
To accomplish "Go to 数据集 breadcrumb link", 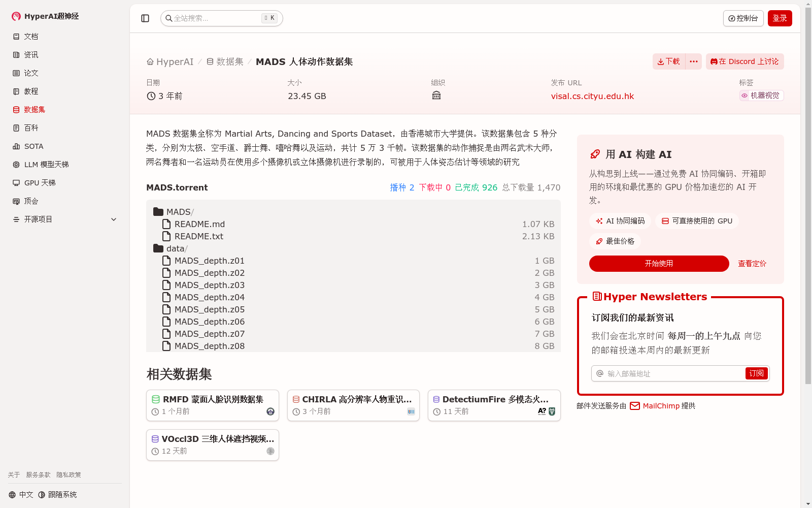I will pyautogui.click(x=225, y=61).
